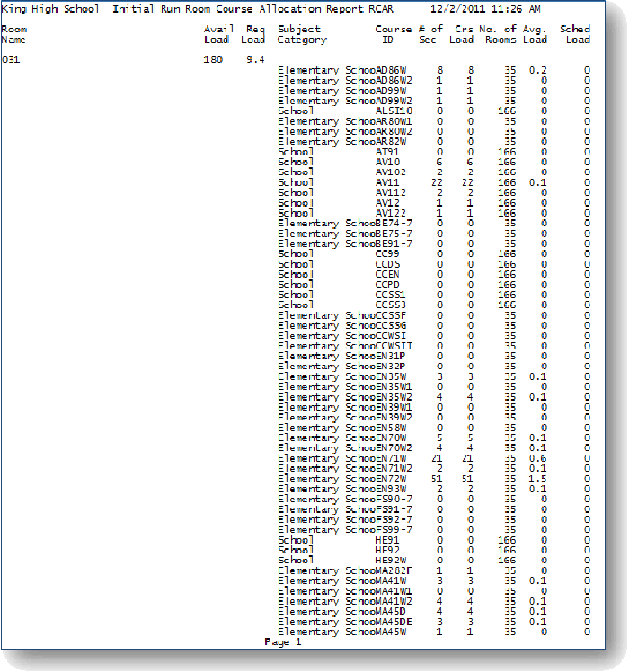Click course ID AD86W
The width and height of the screenshot is (629, 672).
(391, 70)
